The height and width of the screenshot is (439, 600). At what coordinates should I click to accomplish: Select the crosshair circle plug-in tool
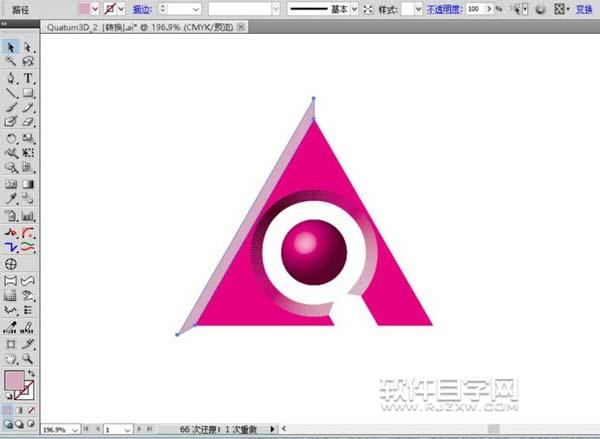(x=11, y=264)
